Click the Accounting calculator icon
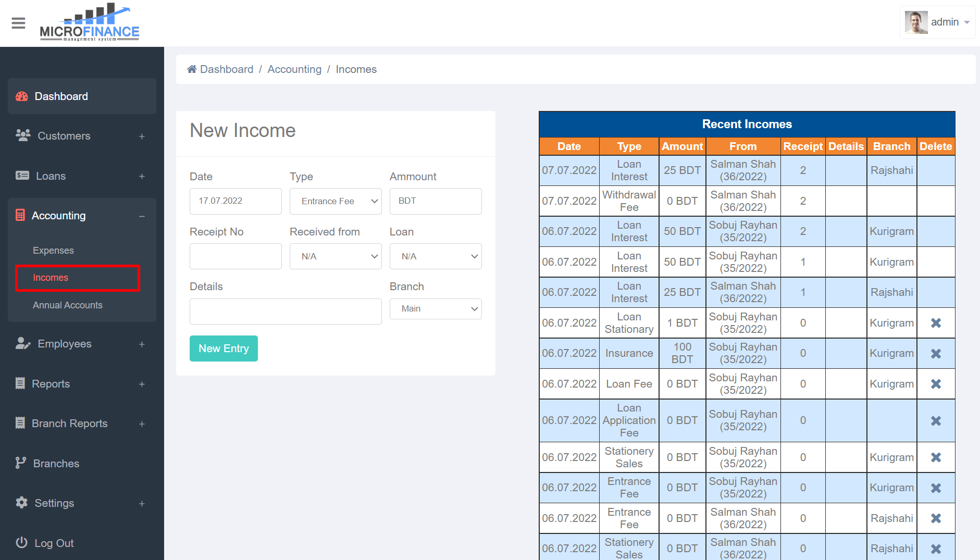This screenshot has width=980, height=560. click(20, 215)
